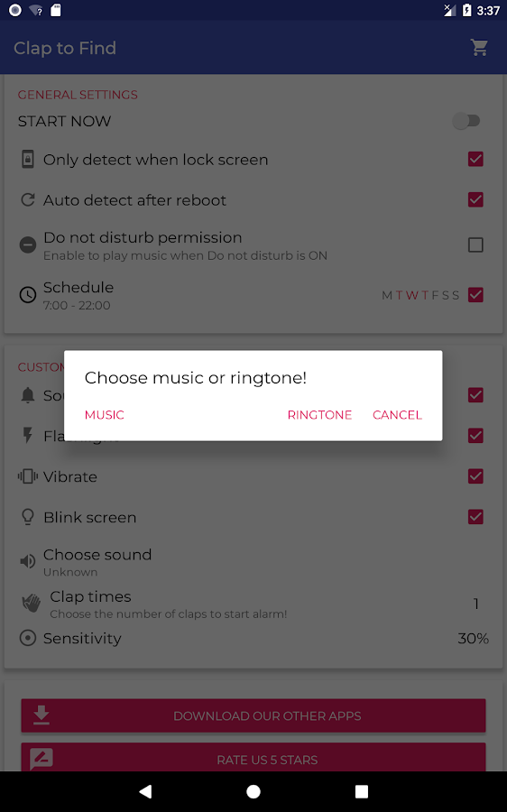Click the clapping hands icon

[31, 604]
